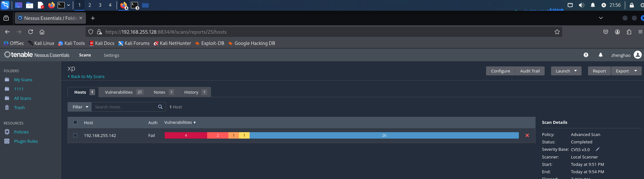The image size is (644, 179).
Task: Click the red critical segment of severity bar
Action: pyautogui.click(x=186, y=135)
